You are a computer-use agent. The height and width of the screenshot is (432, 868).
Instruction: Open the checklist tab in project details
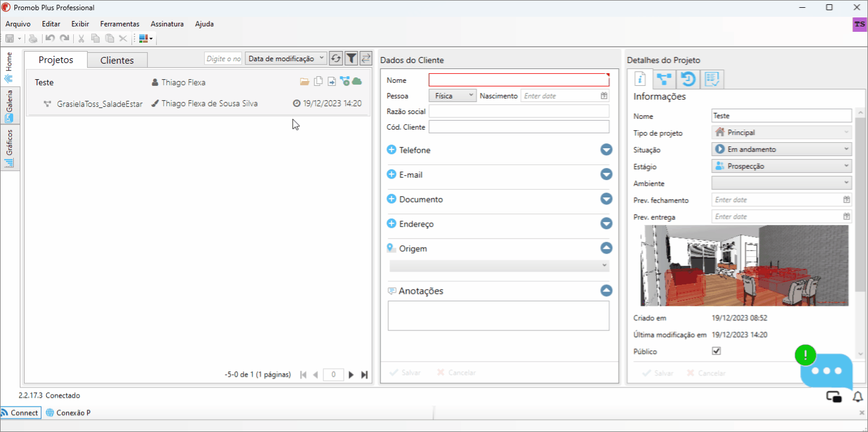pos(712,79)
